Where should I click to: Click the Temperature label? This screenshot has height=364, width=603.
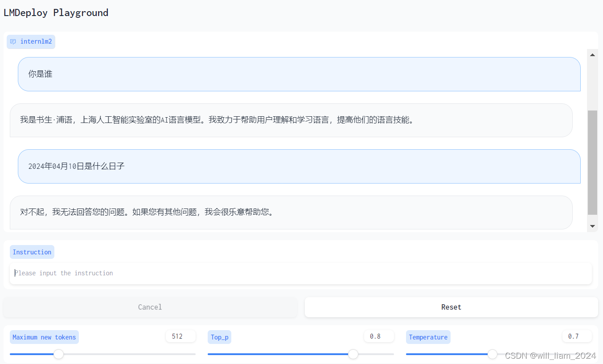click(428, 337)
